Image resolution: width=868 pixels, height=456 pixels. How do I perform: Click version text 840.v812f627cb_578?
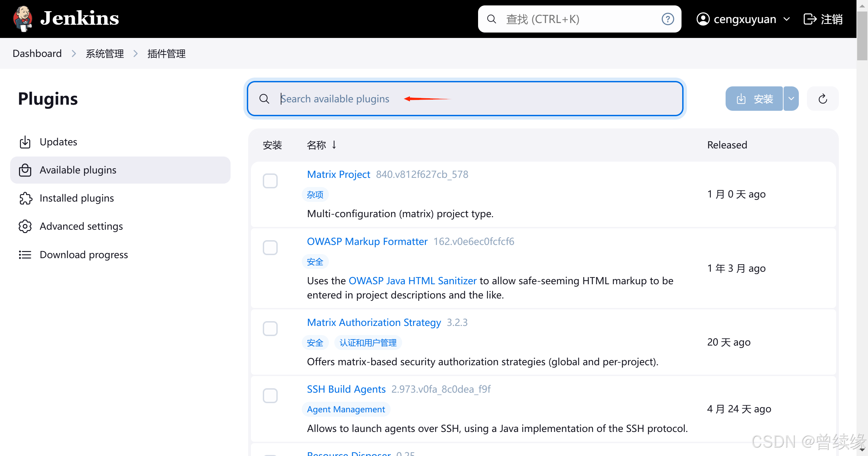[422, 174]
